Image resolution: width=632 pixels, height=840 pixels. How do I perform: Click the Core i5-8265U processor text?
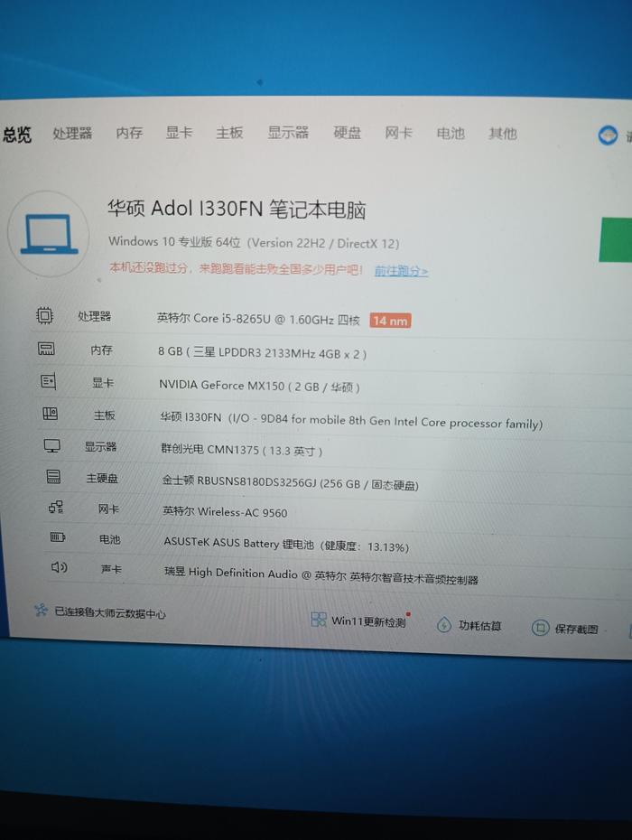pyautogui.click(x=258, y=319)
